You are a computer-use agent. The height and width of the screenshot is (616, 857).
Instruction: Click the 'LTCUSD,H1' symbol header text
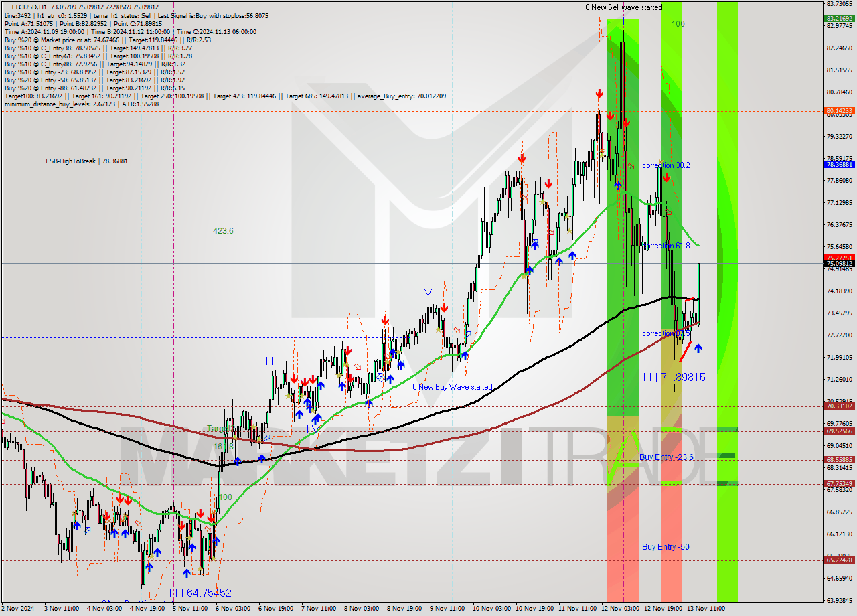pyautogui.click(x=29, y=7)
